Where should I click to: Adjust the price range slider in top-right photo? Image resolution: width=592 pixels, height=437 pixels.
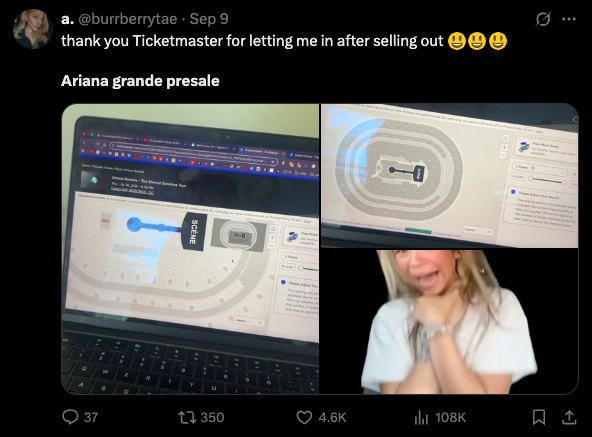(546, 180)
